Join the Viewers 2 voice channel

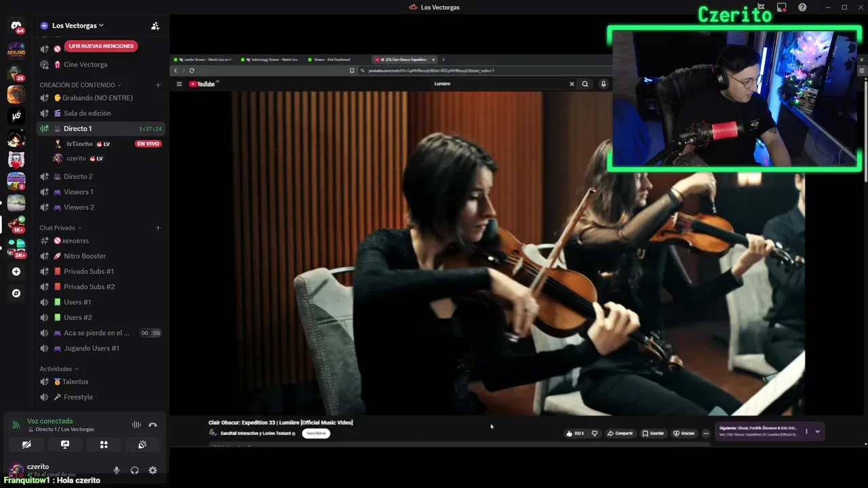(x=100, y=207)
